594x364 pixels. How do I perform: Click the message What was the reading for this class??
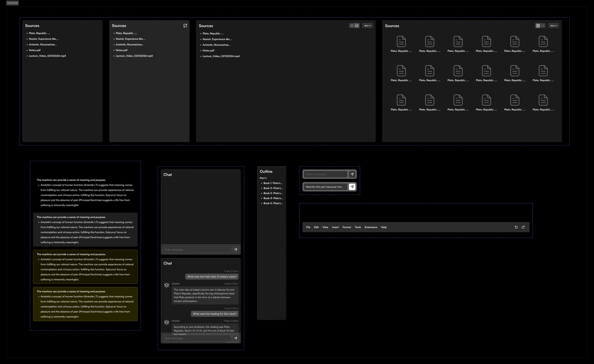[x=215, y=314]
